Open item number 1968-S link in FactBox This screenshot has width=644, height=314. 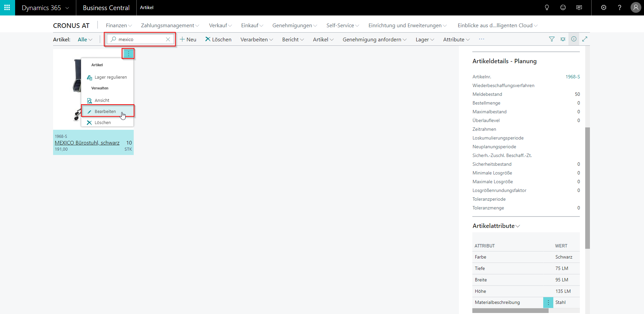click(573, 77)
